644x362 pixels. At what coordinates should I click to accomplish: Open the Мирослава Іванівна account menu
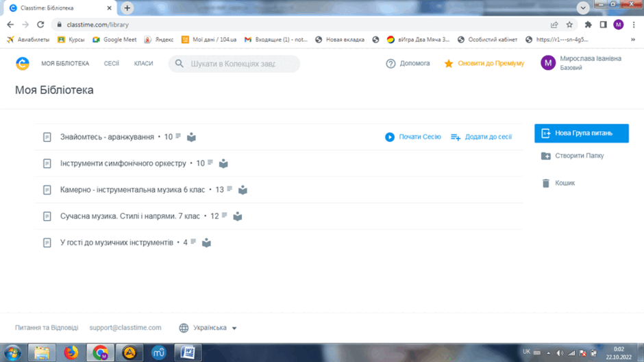tap(581, 63)
